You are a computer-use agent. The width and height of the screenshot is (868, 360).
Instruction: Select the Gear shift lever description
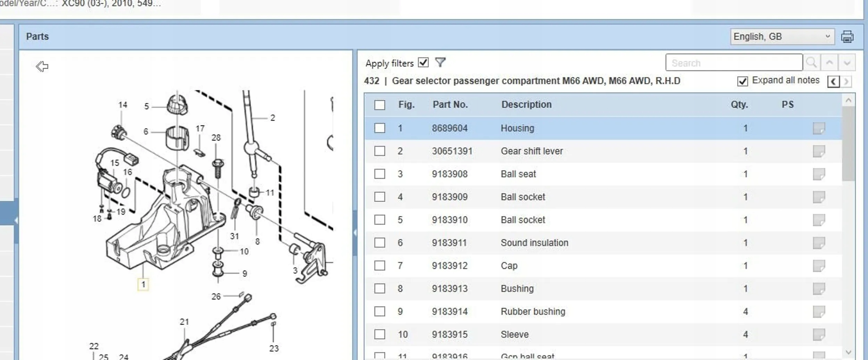[532, 151]
